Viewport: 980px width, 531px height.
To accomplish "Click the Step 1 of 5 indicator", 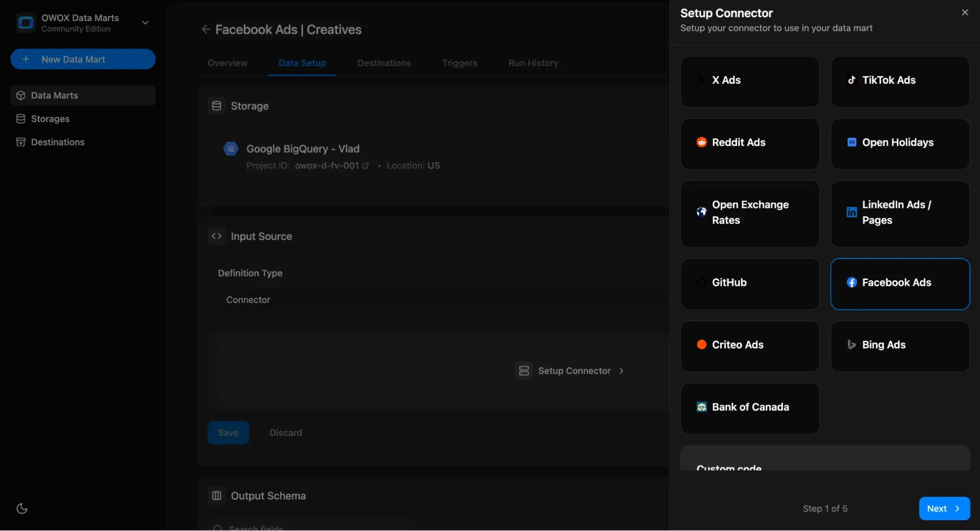I will tap(825, 508).
